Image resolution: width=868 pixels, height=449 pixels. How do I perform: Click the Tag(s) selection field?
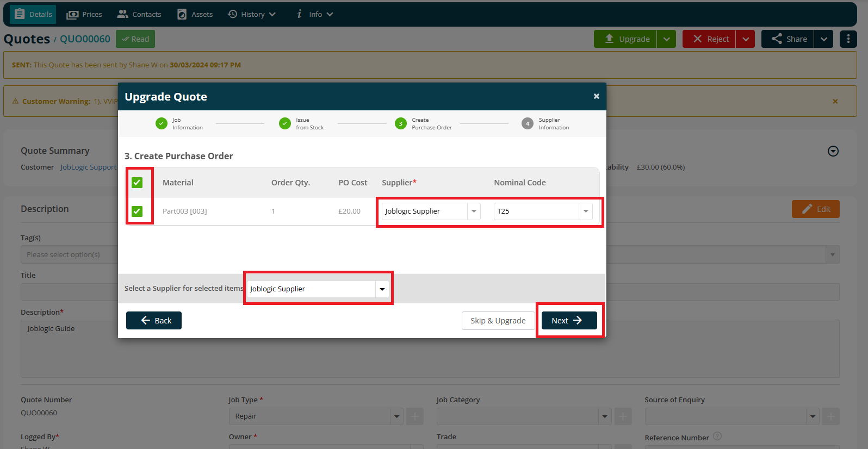click(x=430, y=254)
